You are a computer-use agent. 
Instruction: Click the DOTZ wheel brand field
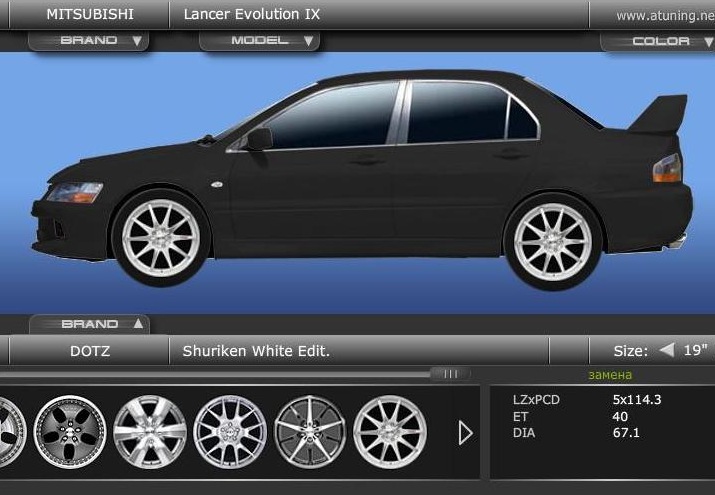click(x=90, y=351)
